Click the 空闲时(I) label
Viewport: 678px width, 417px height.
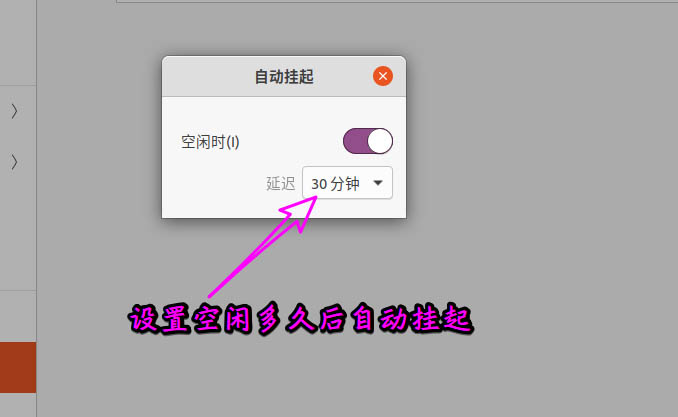pyautogui.click(x=210, y=142)
